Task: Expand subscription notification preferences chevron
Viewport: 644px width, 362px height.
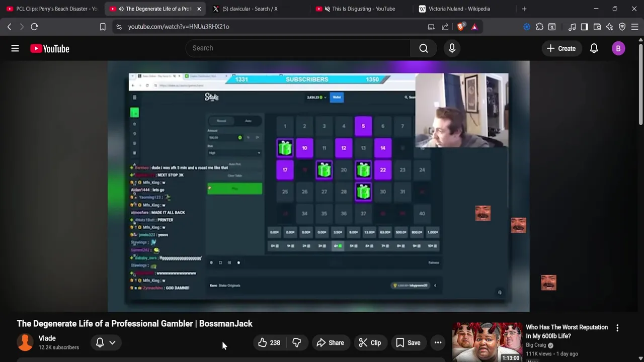Action: tap(112, 342)
